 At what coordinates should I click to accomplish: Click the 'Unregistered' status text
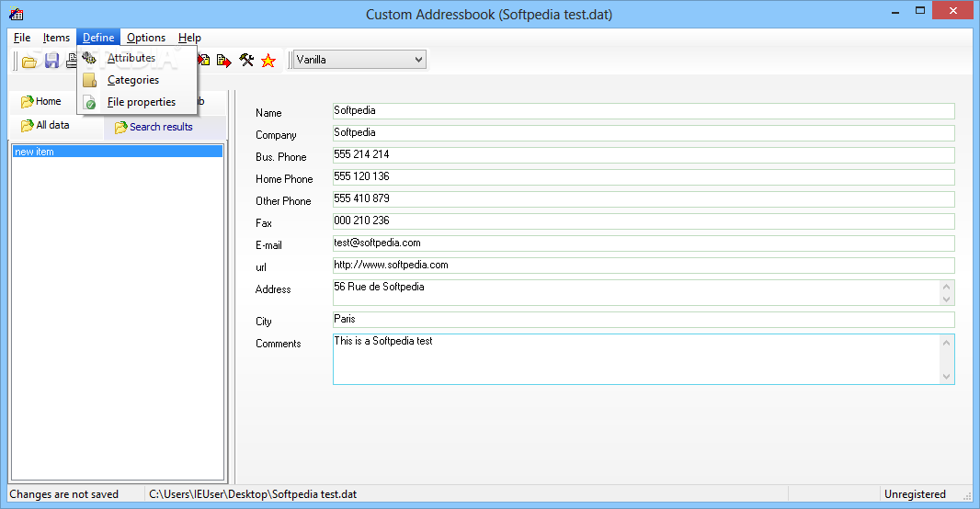pyautogui.click(x=915, y=494)
